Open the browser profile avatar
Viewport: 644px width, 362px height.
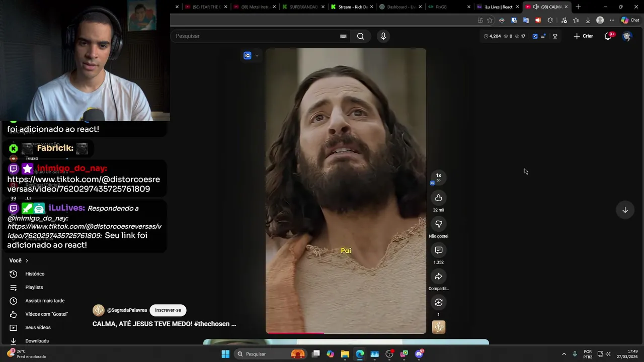point(600,20)
